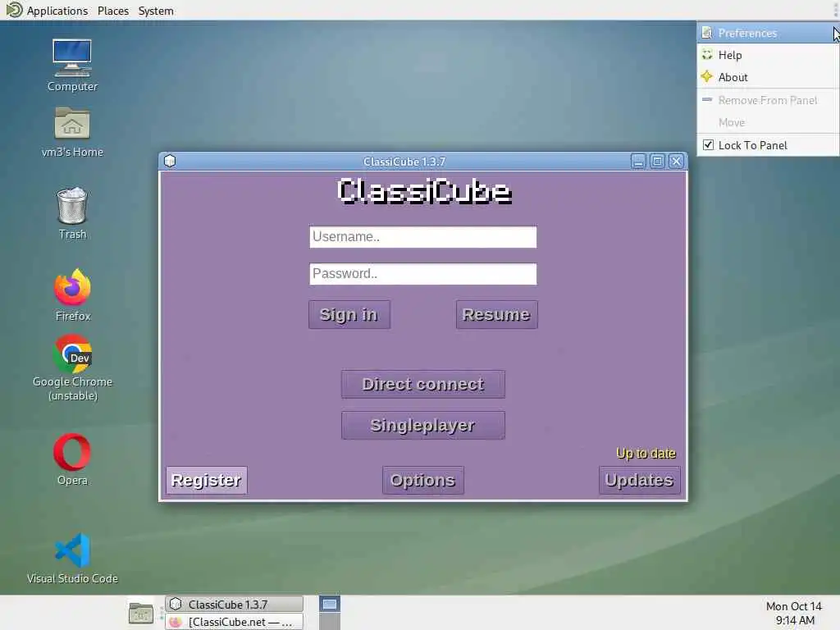Screen dimensions: 840x630
Task: Click the Resume button
Action: 496,314
